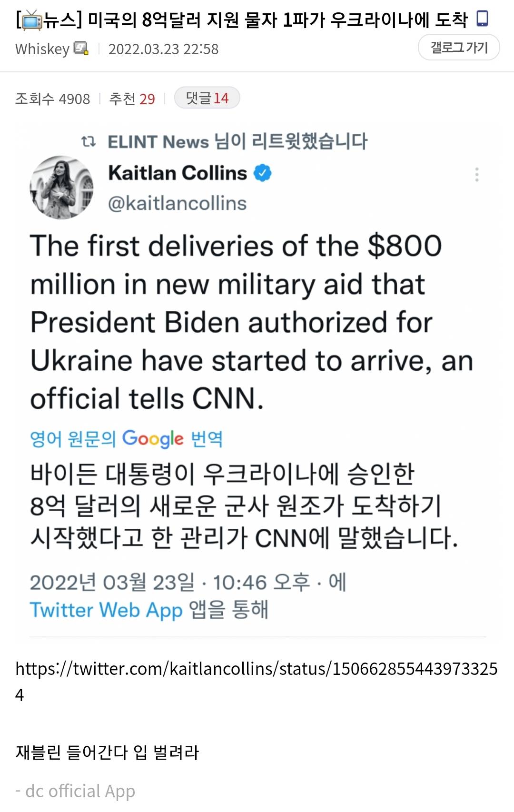Click the icon next to Whiskey username

coord(81,49)
